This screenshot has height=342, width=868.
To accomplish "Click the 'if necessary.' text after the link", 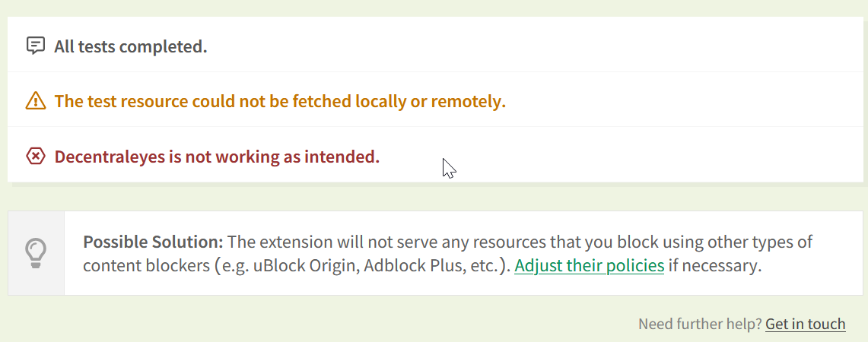I will 714,266.
